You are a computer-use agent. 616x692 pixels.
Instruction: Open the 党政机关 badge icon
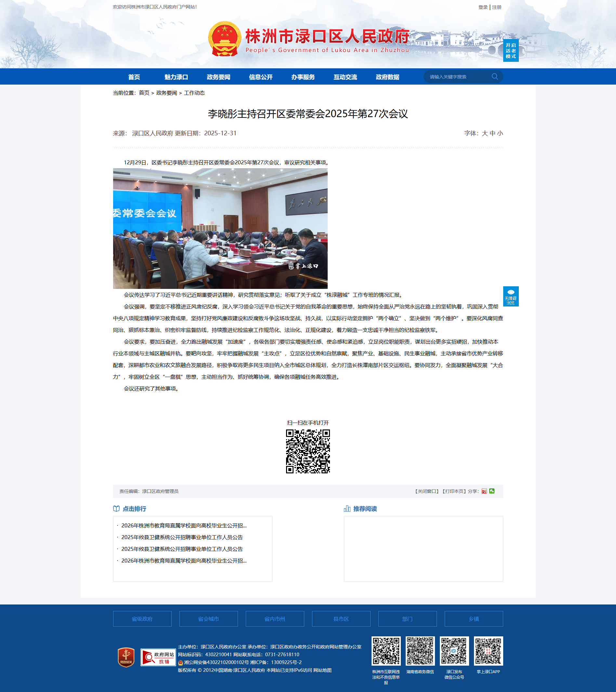pyautogui.click(x=126, y=657)
